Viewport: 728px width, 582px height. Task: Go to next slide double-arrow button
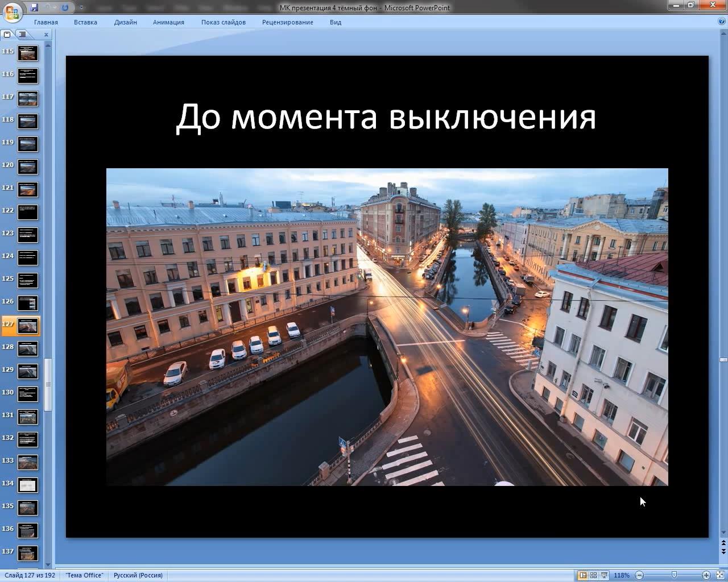tap(723, 552)
